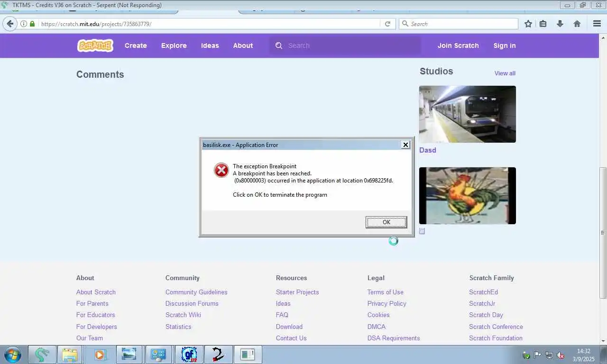Viewport: 607px width, 364px height.
Task: Click the Scratch site search field
Action: [345, 45]
